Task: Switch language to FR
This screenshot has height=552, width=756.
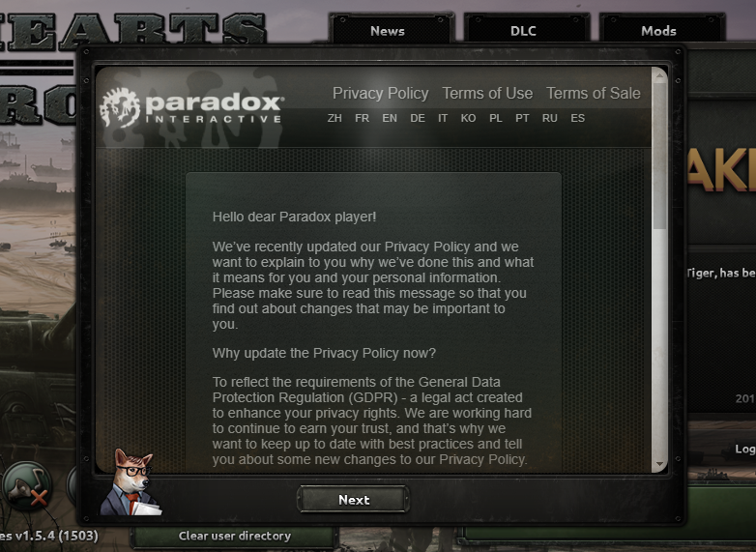Action: click(x=362, y=118)
